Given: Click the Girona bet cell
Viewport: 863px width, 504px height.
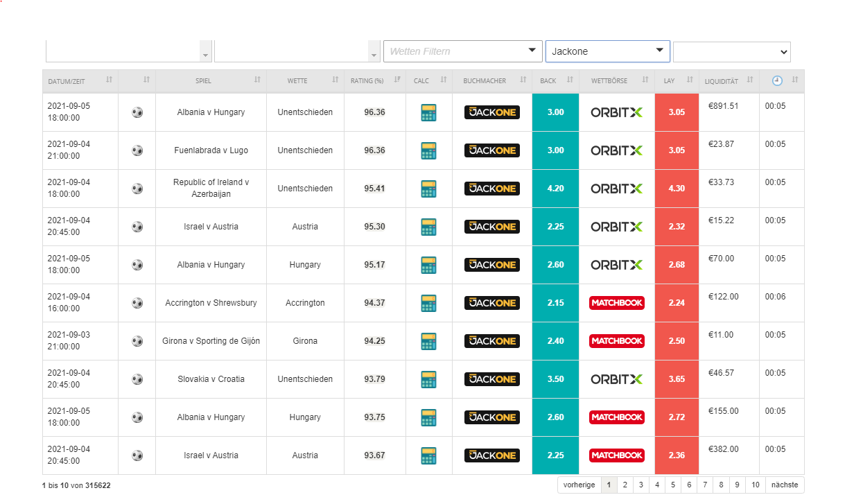Looking at the screenshot, I should pyautogui.click(x=305, y=341).
